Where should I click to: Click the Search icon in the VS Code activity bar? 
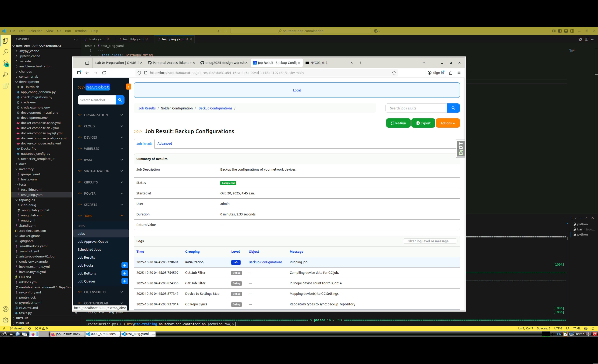tap(6, 52)
